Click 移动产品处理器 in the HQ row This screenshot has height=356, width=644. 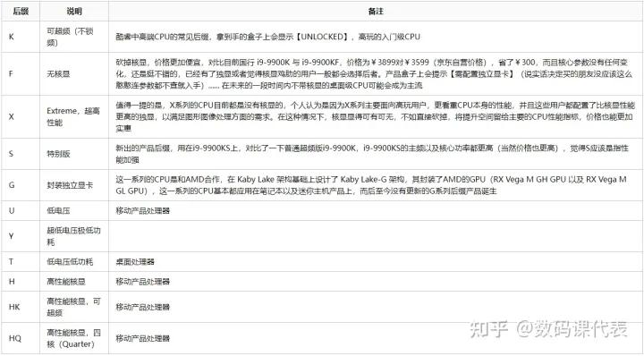point(142,338)
